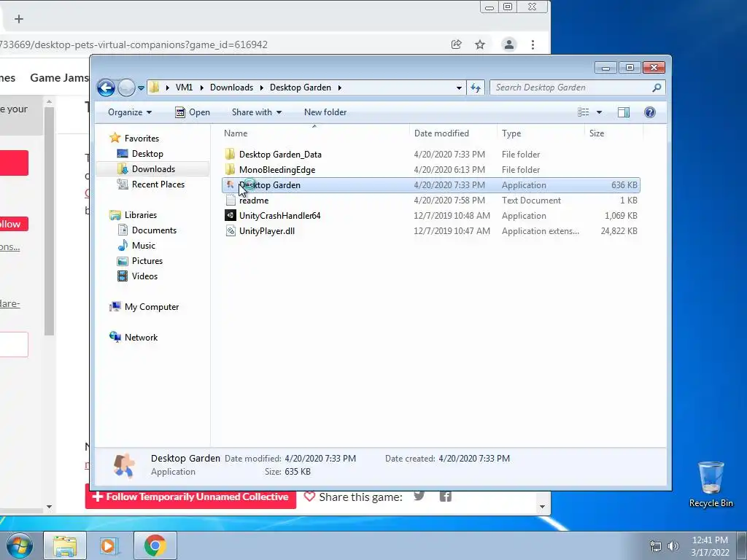Create a New folder from toolbar
Screen dimensions: 747x560
click(x=325, y=112)
